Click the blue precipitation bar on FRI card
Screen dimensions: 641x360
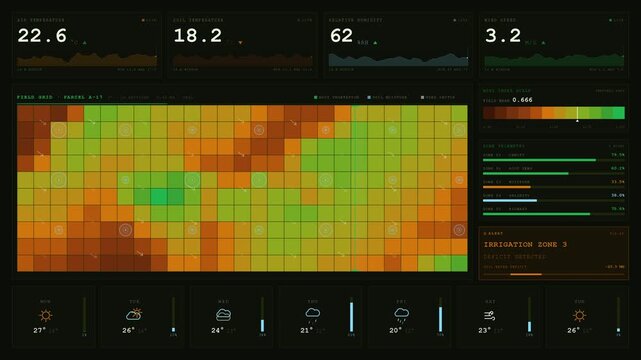[440, 319]
